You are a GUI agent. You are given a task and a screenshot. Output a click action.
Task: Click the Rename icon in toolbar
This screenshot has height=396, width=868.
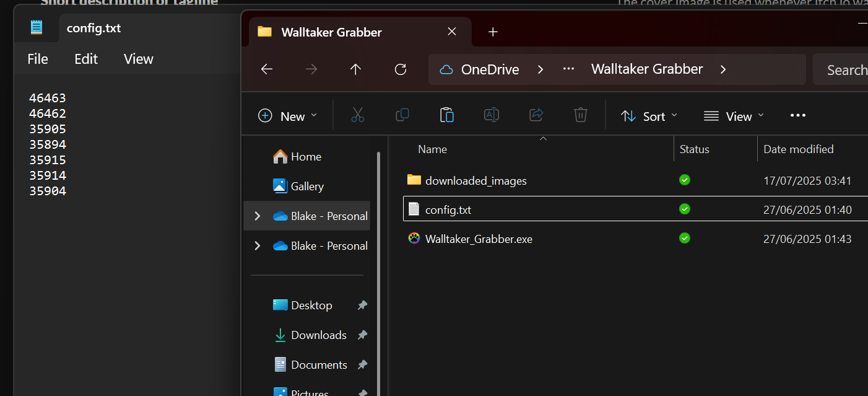492,115
